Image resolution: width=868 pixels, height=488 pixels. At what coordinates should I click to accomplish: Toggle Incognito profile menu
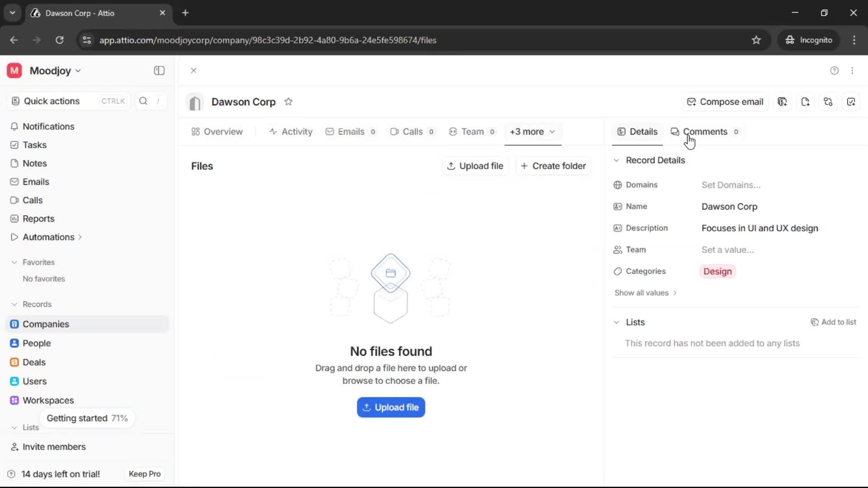tap(809, 40)
